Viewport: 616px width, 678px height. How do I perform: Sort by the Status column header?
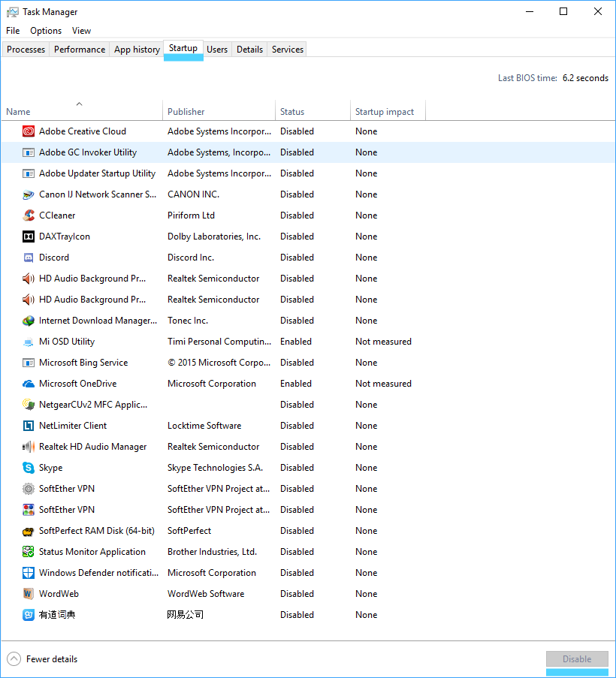point(313,110)
